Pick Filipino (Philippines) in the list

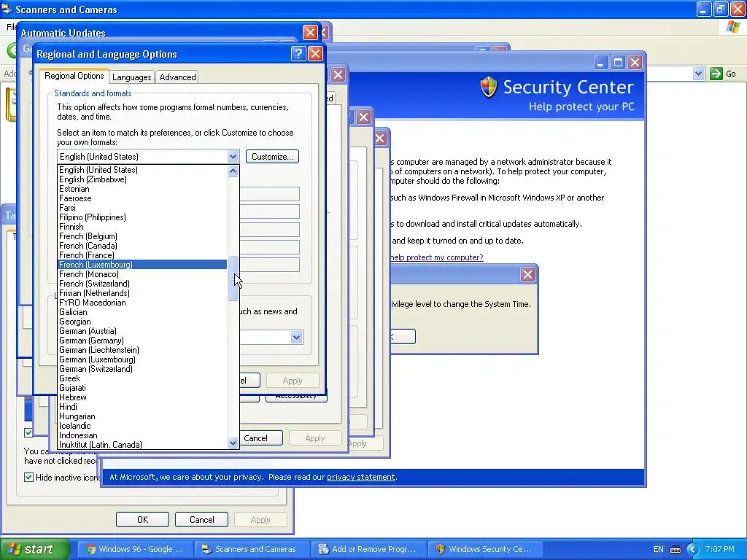[142, 217]
